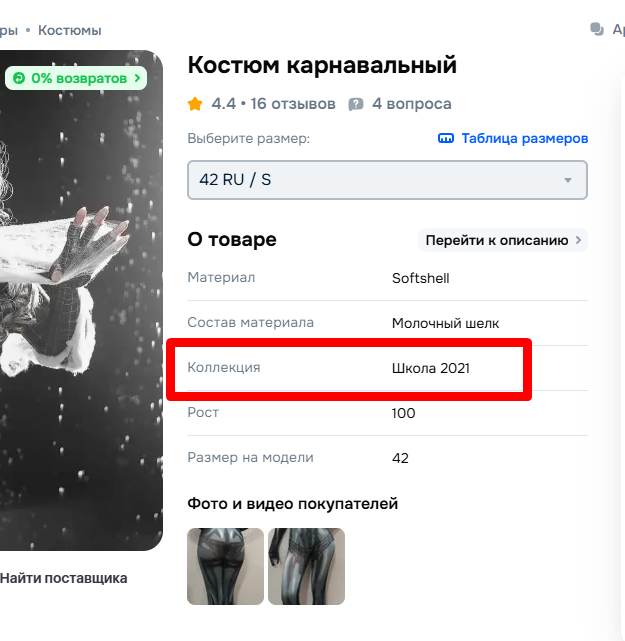Click the green returns refresh icon
The width and height of the screenshot is (625, 641).
19,78
